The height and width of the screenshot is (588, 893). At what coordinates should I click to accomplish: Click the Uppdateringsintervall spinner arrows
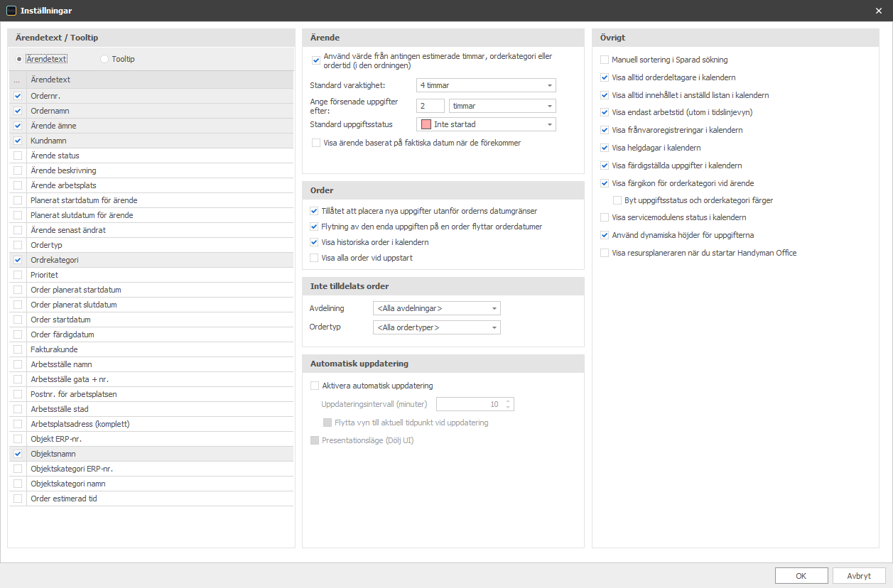click(507, 404)
